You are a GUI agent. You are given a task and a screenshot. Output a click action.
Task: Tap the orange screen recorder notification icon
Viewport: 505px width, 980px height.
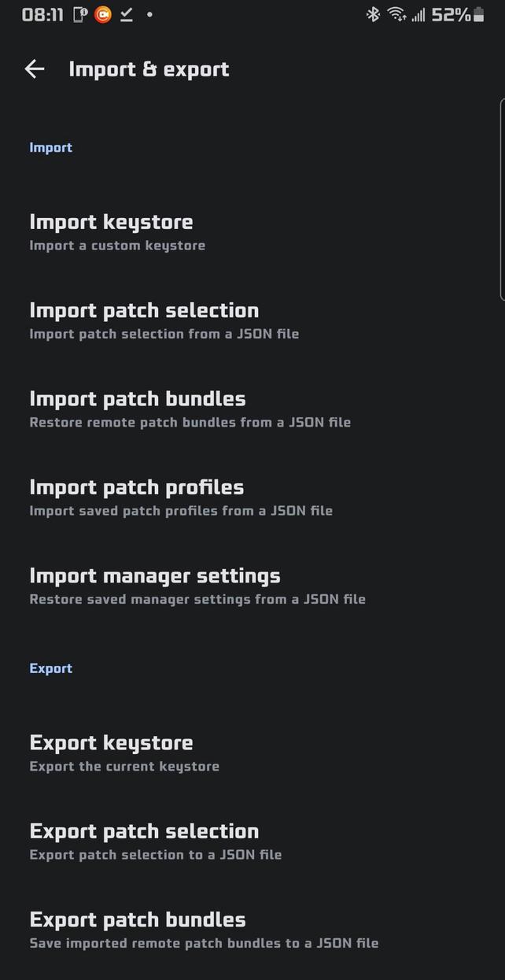[103, 14]
